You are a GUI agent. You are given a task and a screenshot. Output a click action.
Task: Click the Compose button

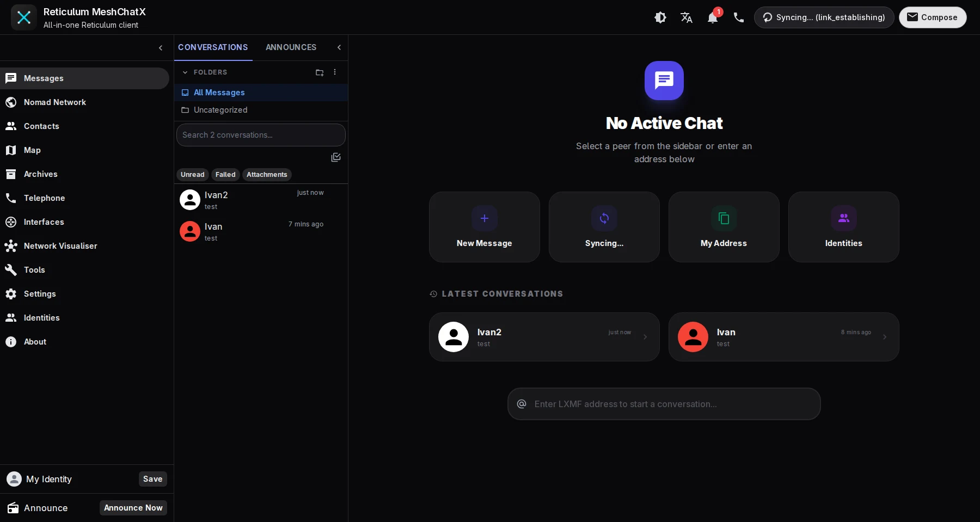click(932, 17)
